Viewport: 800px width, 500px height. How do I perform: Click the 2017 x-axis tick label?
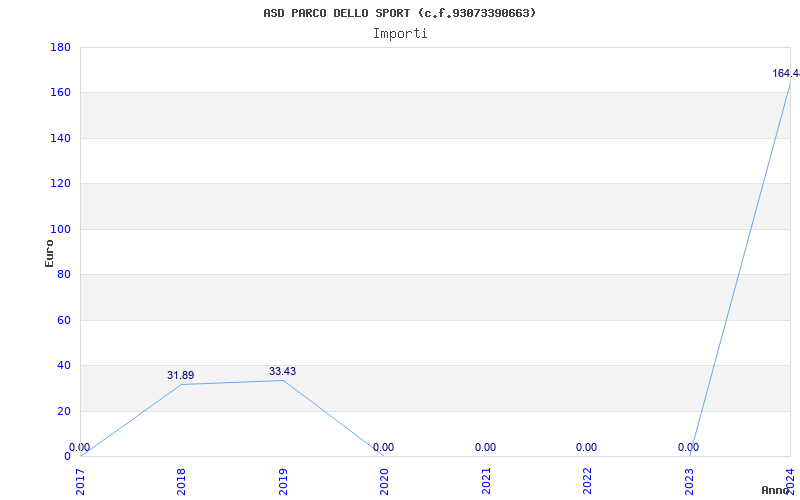click(x=80, y=481)
